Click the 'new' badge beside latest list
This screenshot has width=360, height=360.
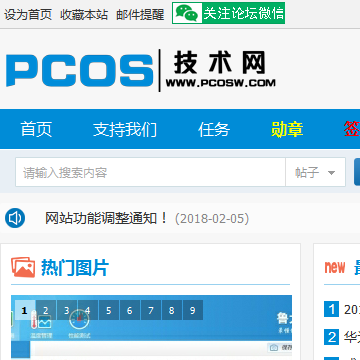pyautogui.click(x=335, y=267)
